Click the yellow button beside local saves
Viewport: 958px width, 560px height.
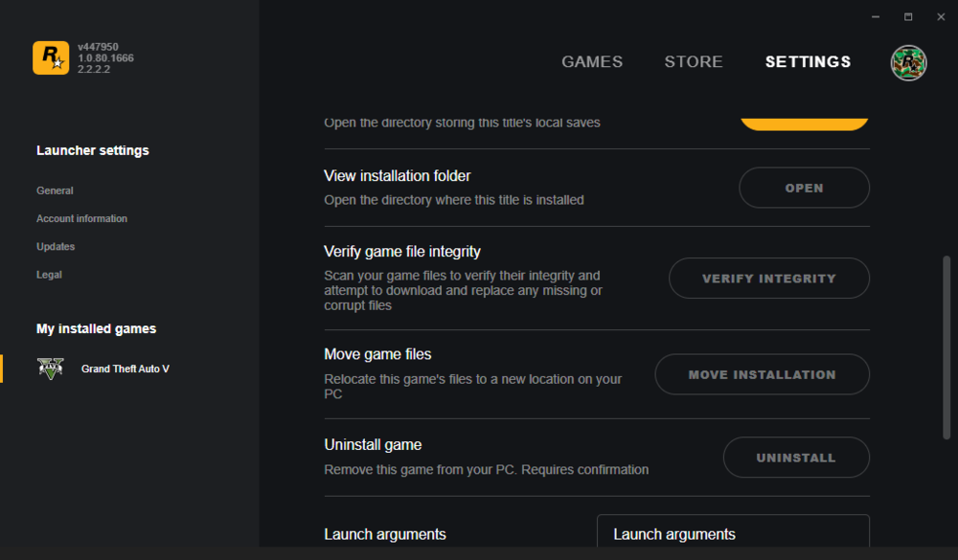[x=804, y=124]
